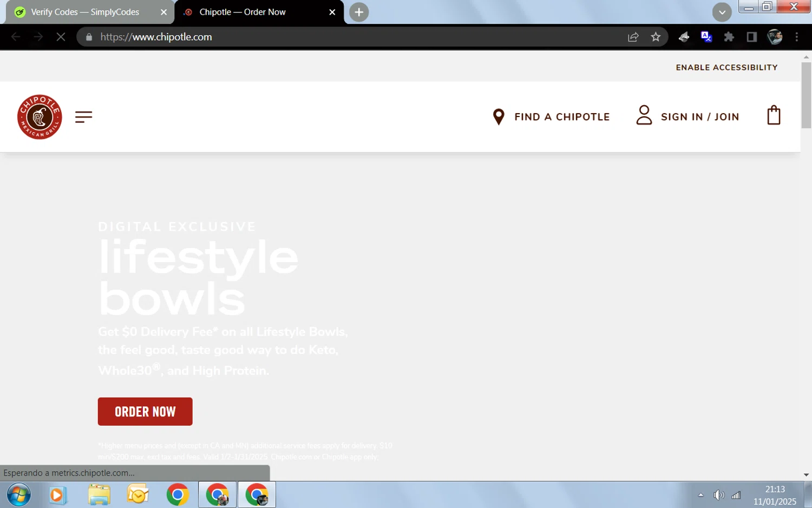Switch to Verify Codes SimplyCodes tab
Viewport: 812px width, 508px height.
(89, 12)
